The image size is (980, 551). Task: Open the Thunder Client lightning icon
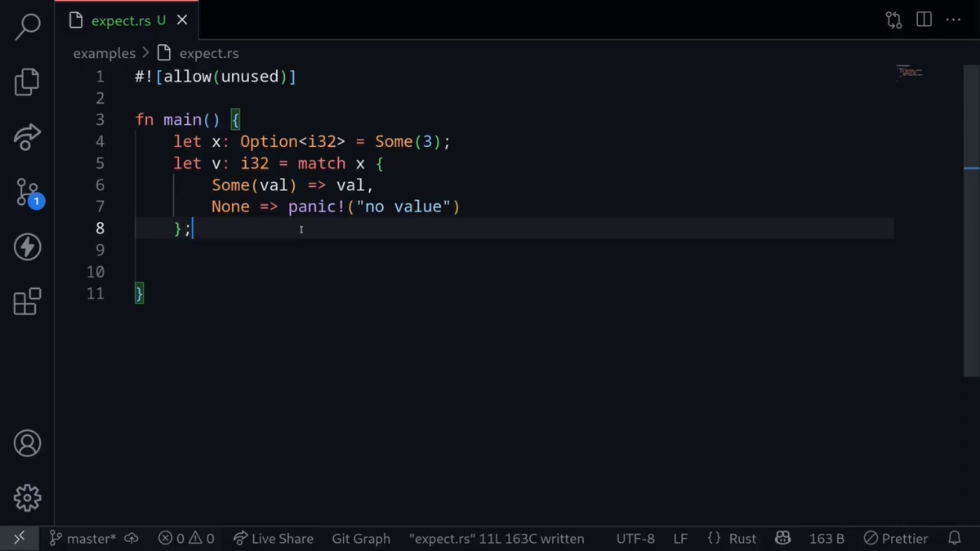pos(27,247)
